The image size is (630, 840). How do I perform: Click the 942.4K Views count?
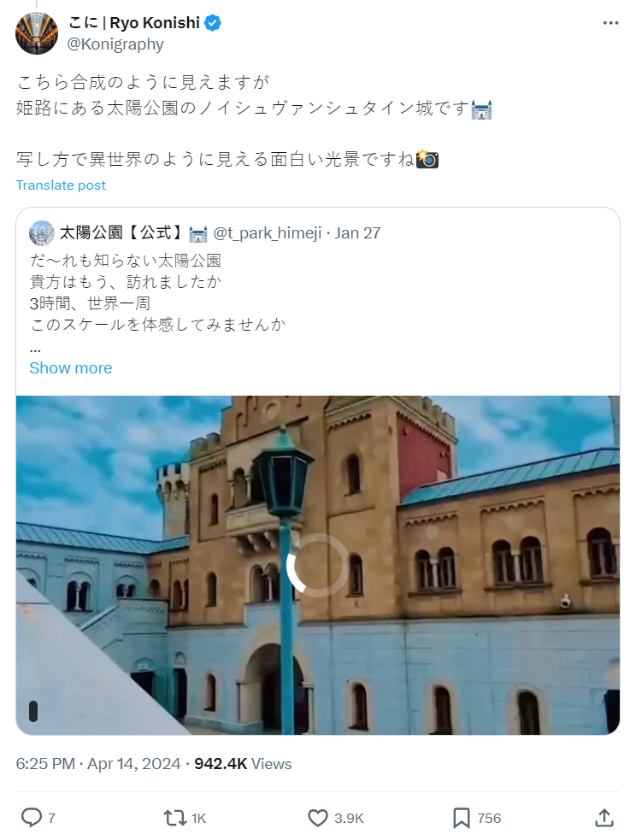243,763
